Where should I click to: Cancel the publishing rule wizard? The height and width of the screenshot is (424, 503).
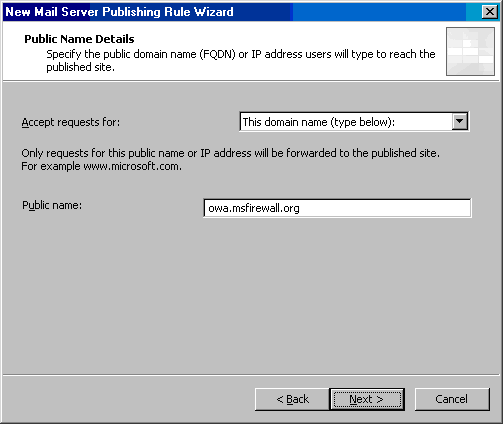452,399
